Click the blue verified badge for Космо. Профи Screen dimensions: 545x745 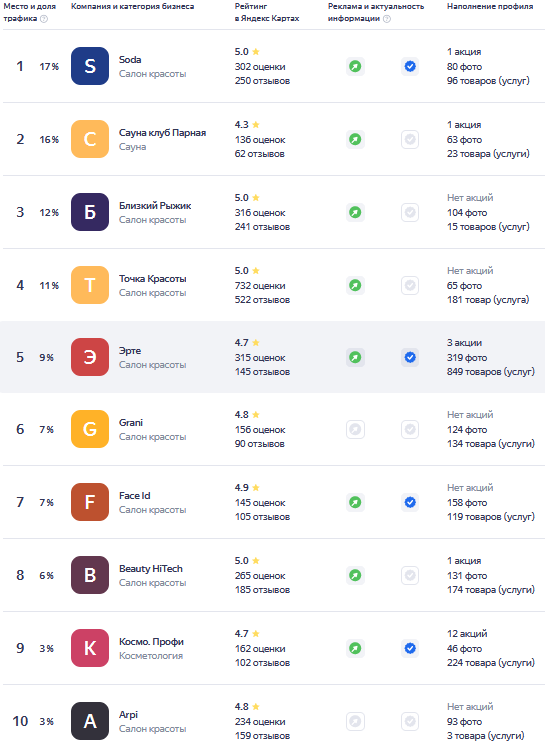410,648
